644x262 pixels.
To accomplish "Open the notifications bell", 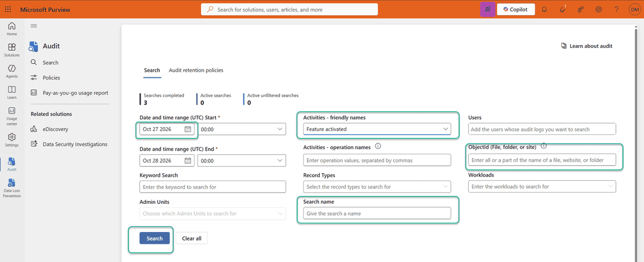I will (544, 10).
